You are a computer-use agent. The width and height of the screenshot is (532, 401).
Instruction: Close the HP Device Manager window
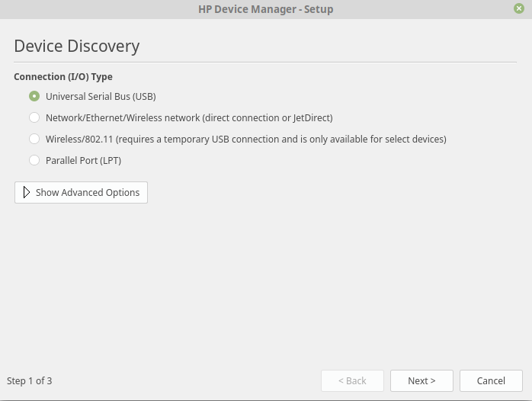tap(519, 8)
